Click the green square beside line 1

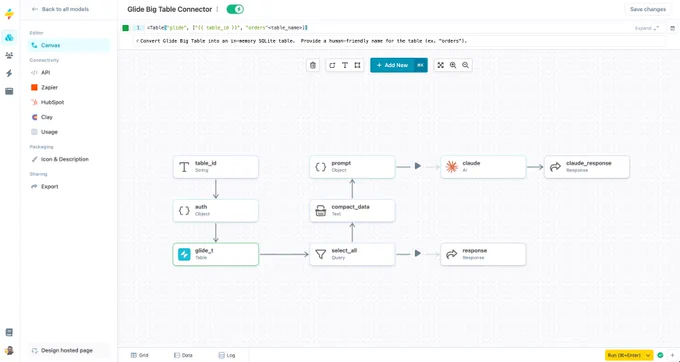point(126,28)
